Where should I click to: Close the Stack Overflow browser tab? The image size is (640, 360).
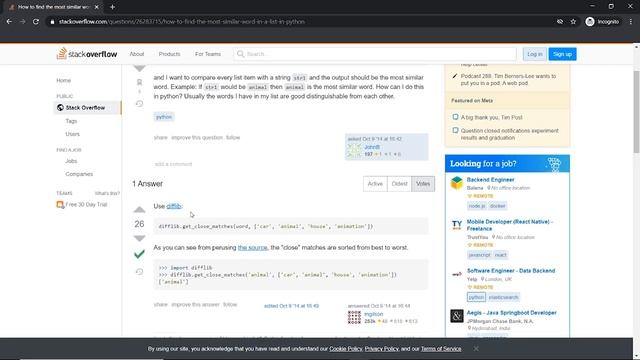(97, 7)
